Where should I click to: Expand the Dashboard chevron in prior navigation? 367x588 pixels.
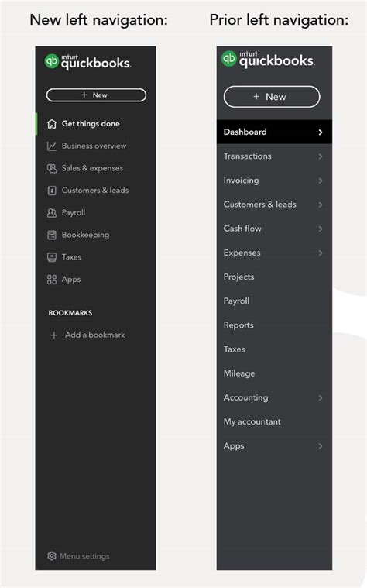click(x=320, y=132)
